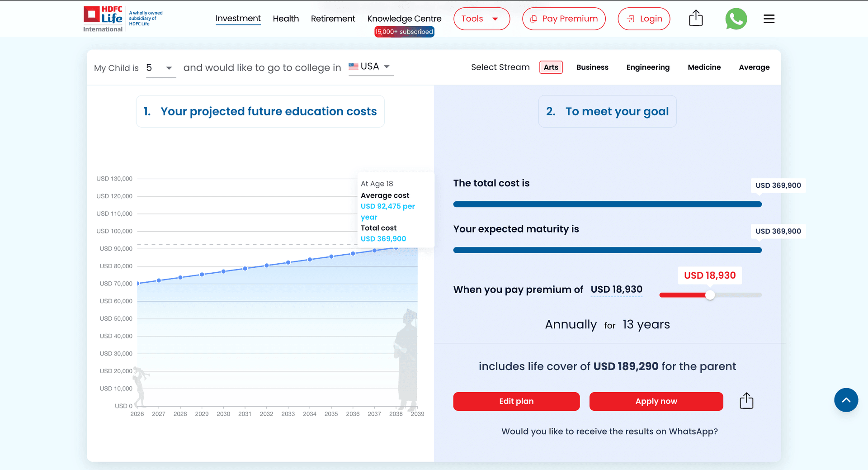The width and height of the screenshot is (868, 470).
Task: Open the Knowledge Centre menu
Action: [x=404, y=19]
